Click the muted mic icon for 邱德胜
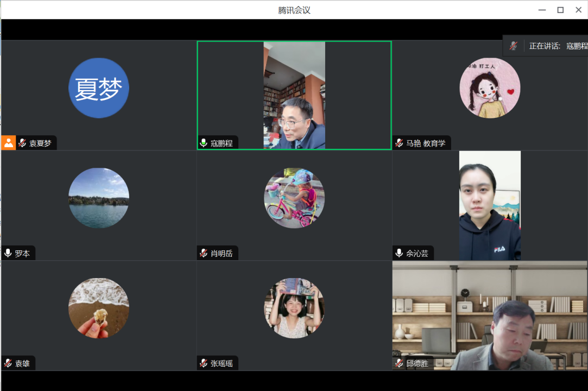This screenshot has width=588, height=391. (x=399, y=363)
